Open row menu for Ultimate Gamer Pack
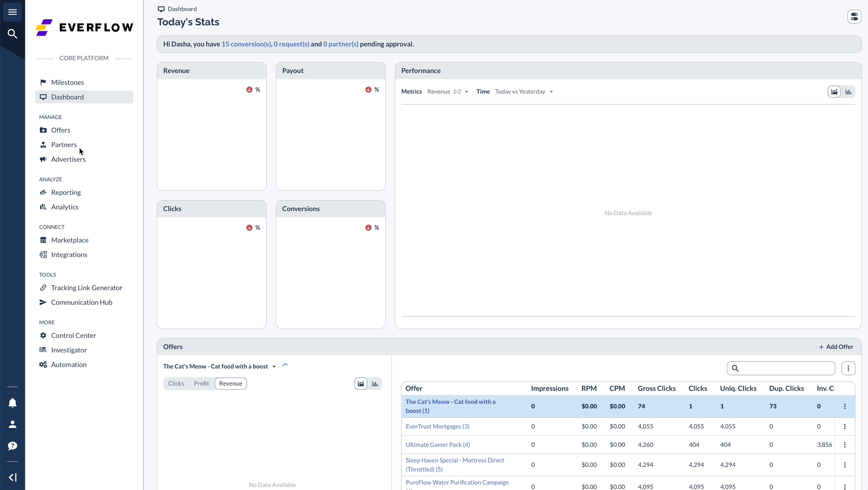868x490 pixels. (845, 444)
